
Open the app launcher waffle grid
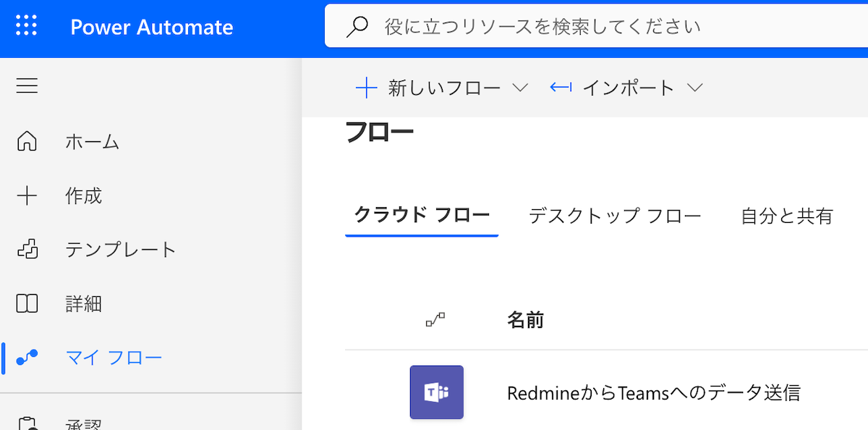tap(26, 26)
